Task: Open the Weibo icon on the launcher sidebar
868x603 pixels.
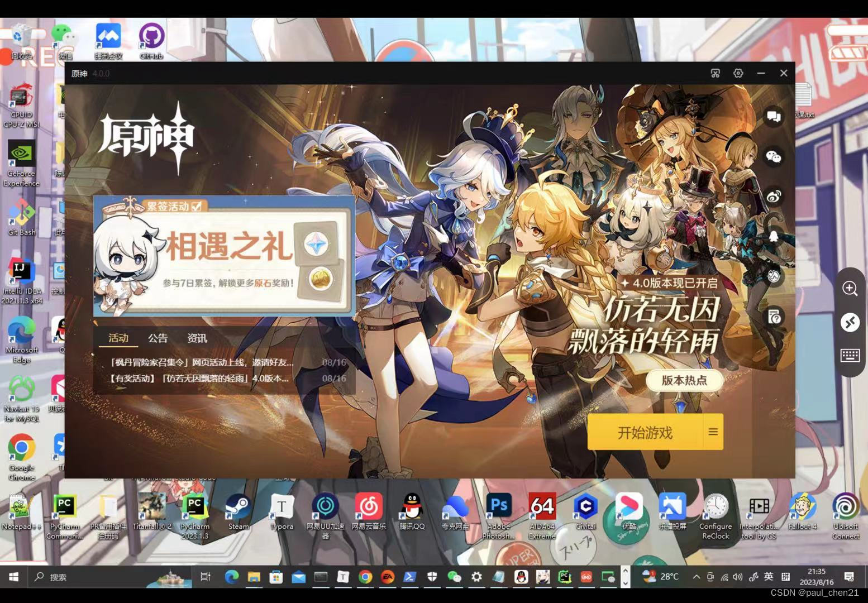Action: pyautogui.click(x=773, y=195)
